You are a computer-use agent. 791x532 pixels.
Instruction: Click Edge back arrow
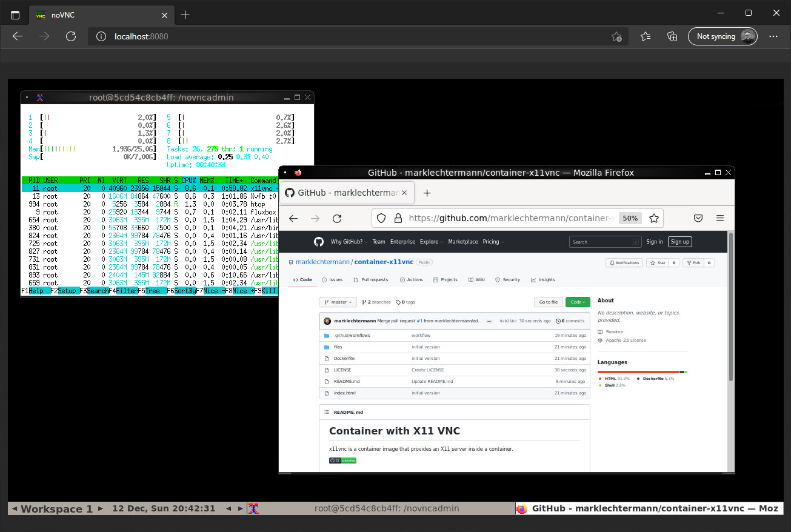tap(18, 36)
